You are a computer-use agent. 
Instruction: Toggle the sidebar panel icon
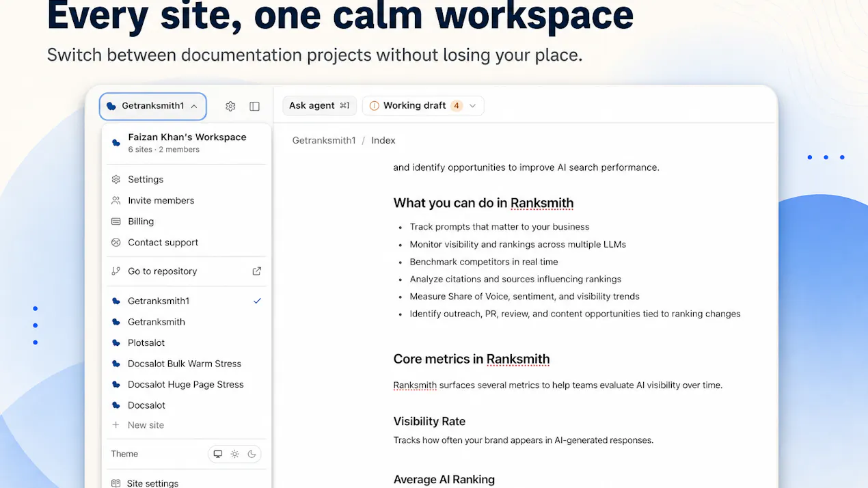pos(254,106)
